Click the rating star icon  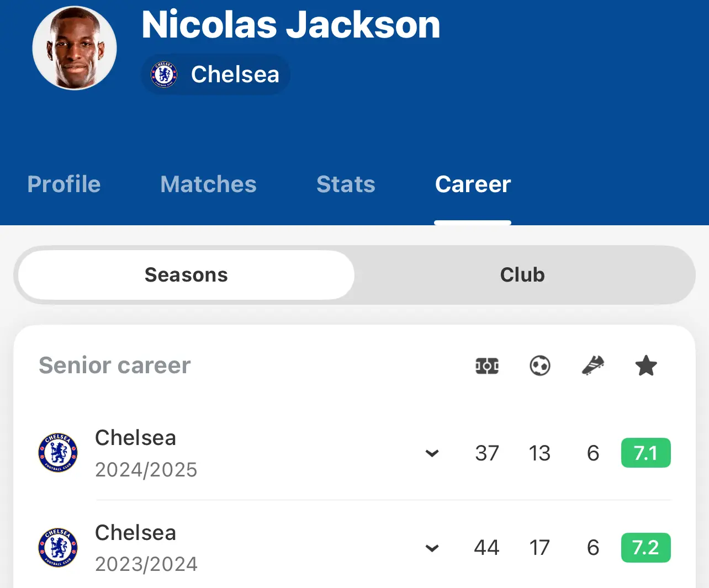(646, 365)
